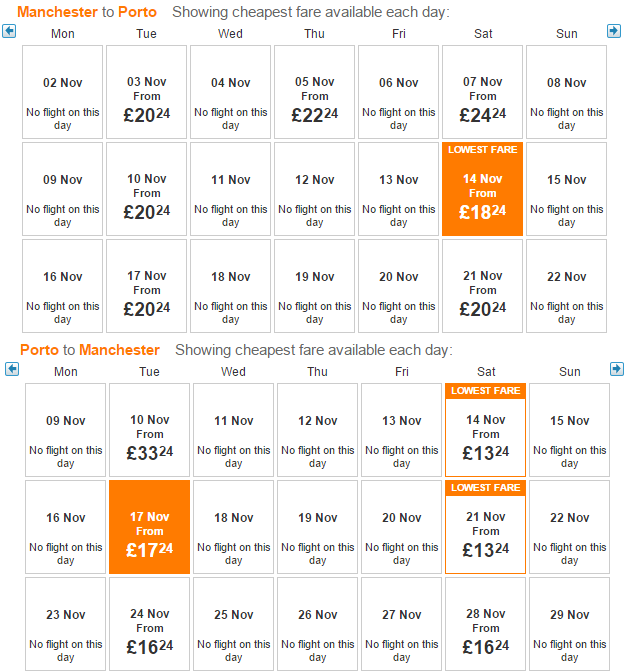Choose 07 Nov outbound fare £24.24
The width and height of the screenshot is (628, 672).
[x=483, y=92]
